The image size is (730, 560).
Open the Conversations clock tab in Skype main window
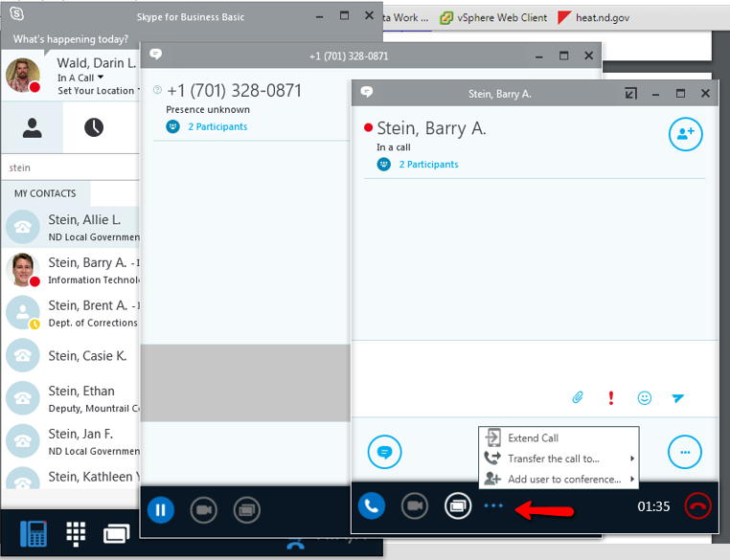pyautogui.click(x=94, y=127)
